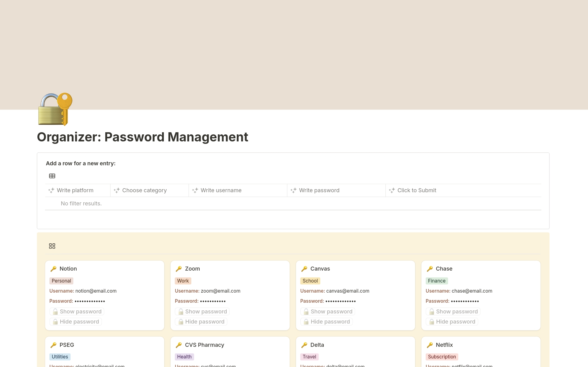The height and width of the screenshot is (367, 588).
Task: Show password on the Notion card
Action: pyautogui.click(x=77, y=312)
